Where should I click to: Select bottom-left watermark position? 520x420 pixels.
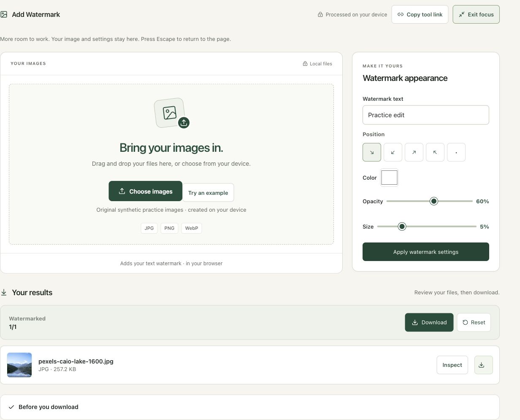393,152
